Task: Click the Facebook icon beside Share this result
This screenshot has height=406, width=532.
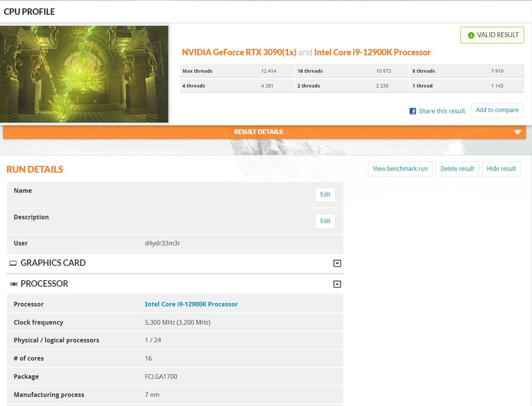Action: click(413, 111)
